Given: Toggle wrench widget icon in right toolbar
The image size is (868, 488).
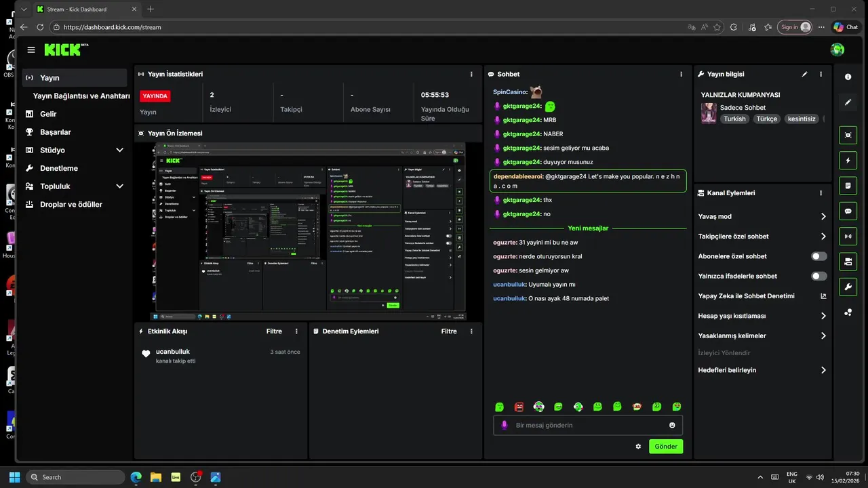Looking at the screenshot, I should point(848,287).
